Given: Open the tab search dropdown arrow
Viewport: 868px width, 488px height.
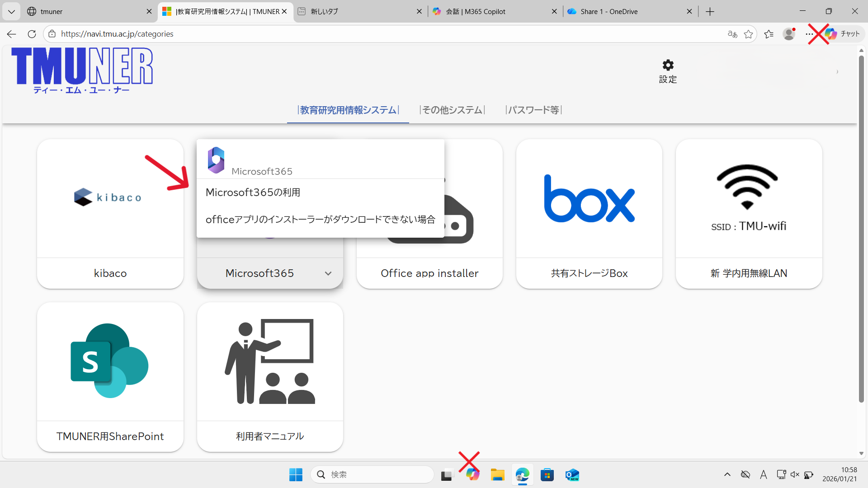Looking at the screenshot, I should (x=11, y=11).
